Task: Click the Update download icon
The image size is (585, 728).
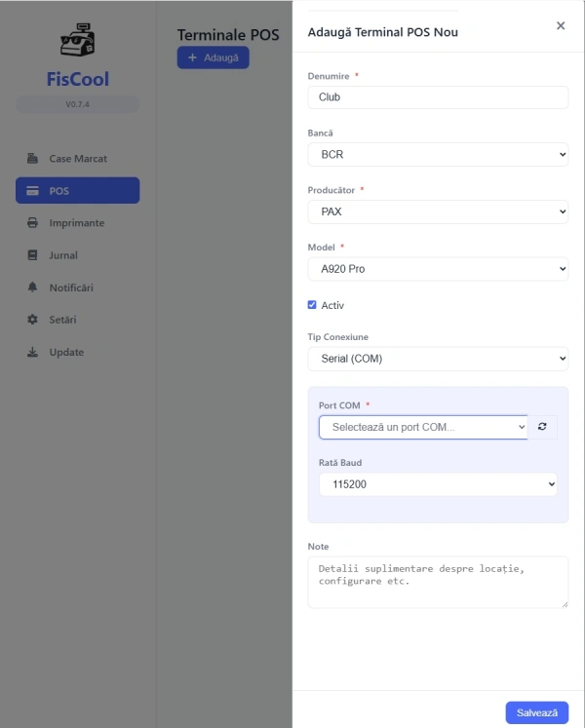Action: click(32, 352)
